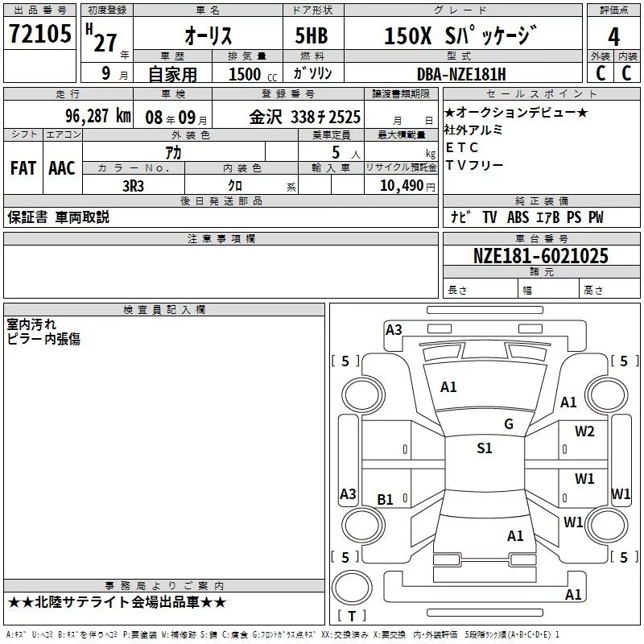Click the A3 mark near the front bumper
The image size is (644, 644).
pos(394,330)
